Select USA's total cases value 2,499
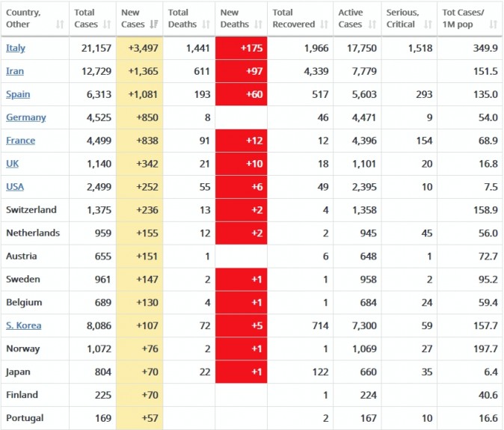The image size is (504, 430). point(99,187)
